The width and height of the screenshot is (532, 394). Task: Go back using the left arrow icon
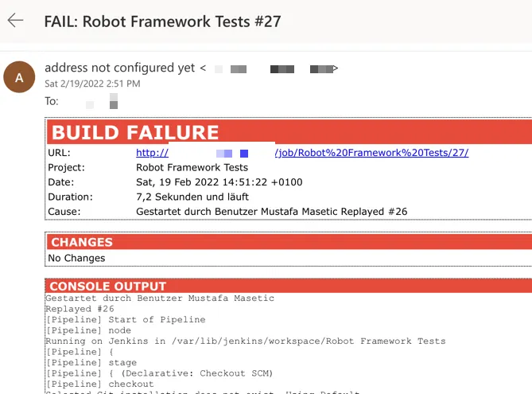(15, 21)
